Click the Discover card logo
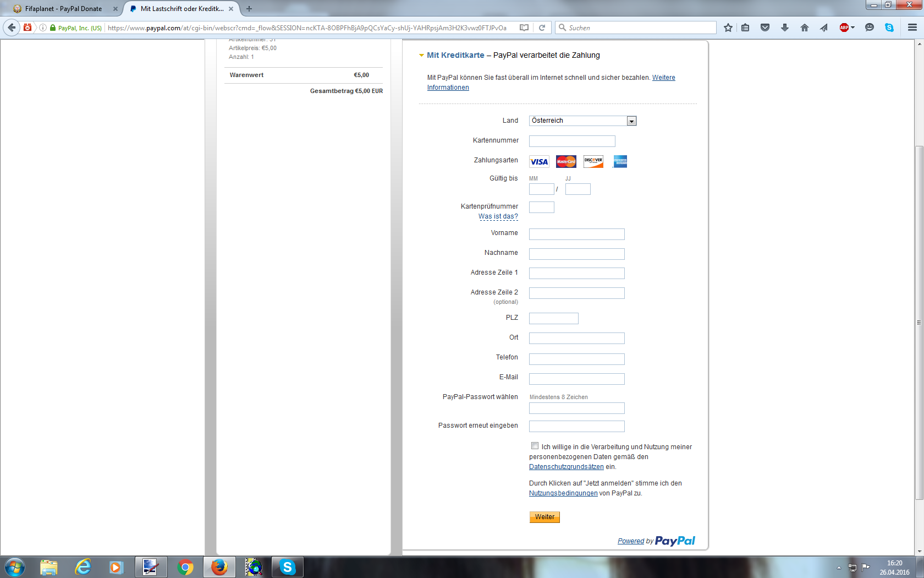924x578 pixels. pyautogui.click(x=593, y=161)
